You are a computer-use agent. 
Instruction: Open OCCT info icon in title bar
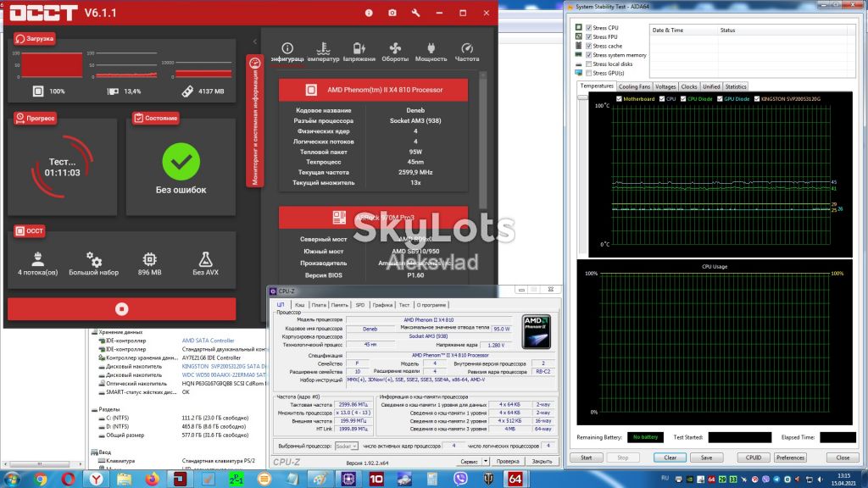369,13
